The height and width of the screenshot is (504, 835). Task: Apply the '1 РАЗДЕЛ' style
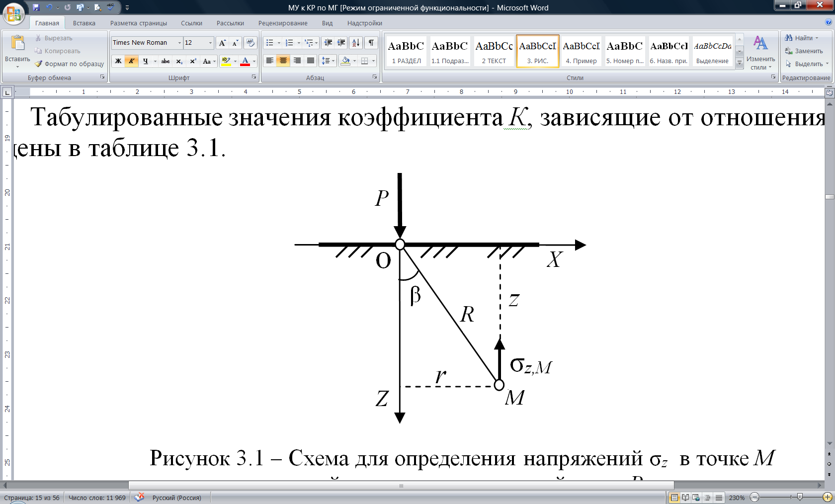[x=406, y=51]
